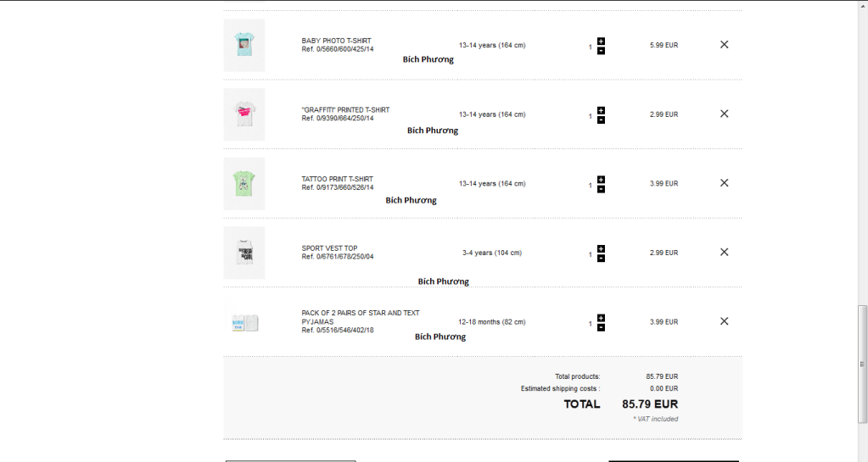Viewport: 868px width, 462px height.
Task: Remove Graffiti Printed T-Shirt from cart
Action: click(x=724, y=114)
